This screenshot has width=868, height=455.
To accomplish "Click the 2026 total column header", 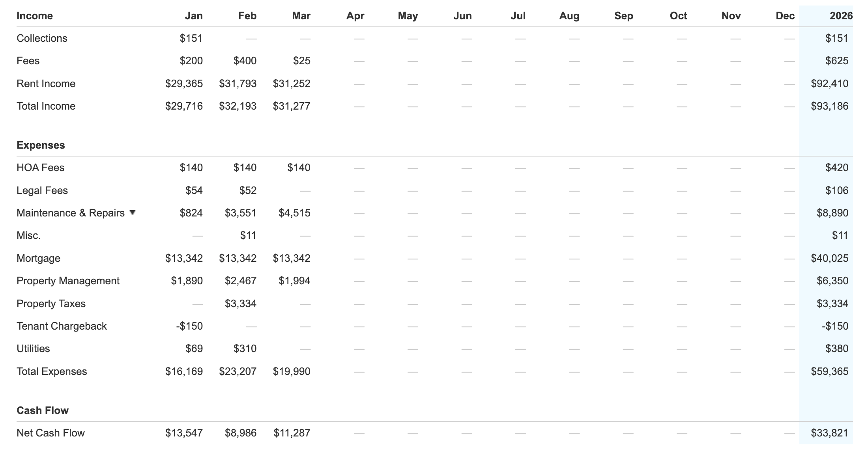I will pos(840,16).
